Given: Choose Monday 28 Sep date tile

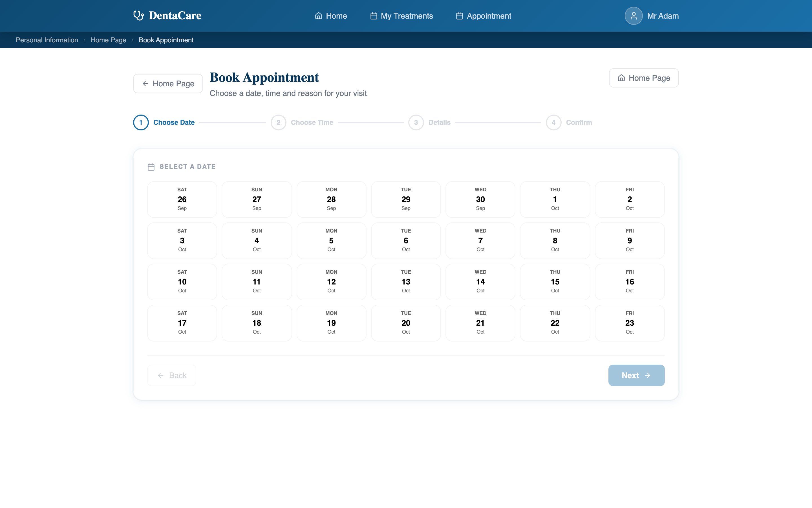Looking at the screenshot, I should (x=331, y=199).
